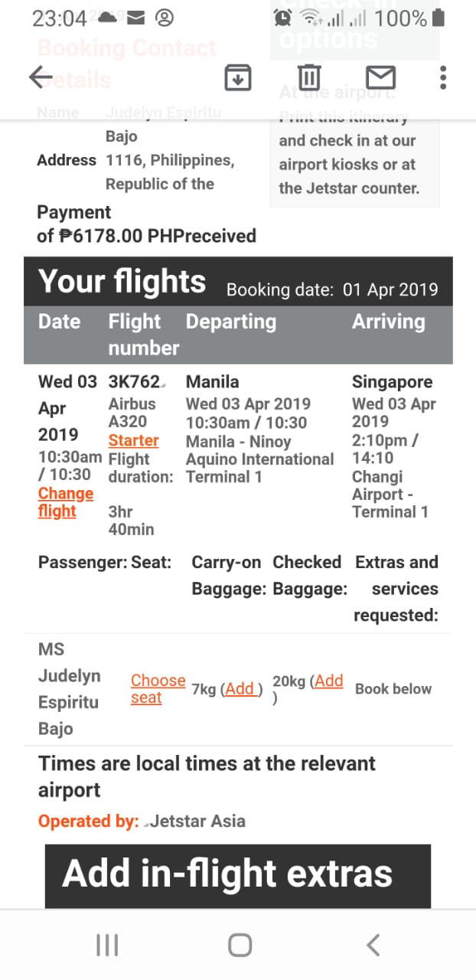Open the Change flight link
Image resolution: width=476 pixels, height=980 pixels.
pos(65,502)
